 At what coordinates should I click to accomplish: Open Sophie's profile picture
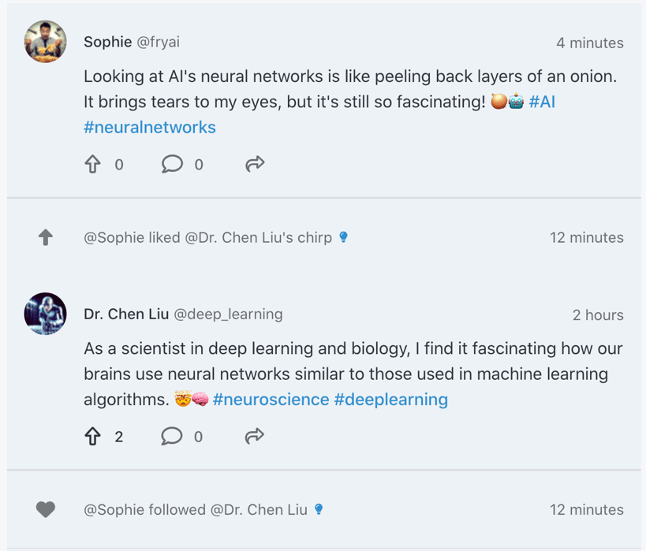point(45,42)
